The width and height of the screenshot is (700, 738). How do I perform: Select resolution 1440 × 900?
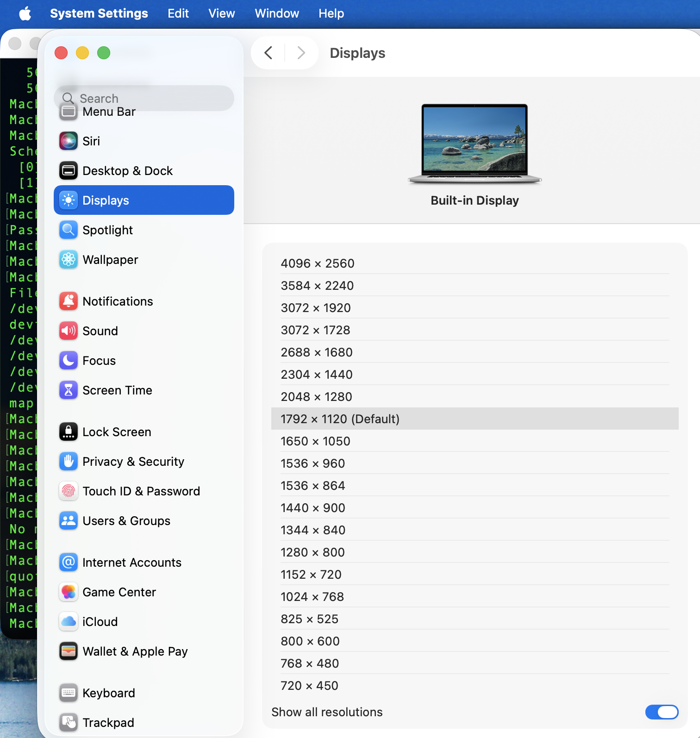475,507
